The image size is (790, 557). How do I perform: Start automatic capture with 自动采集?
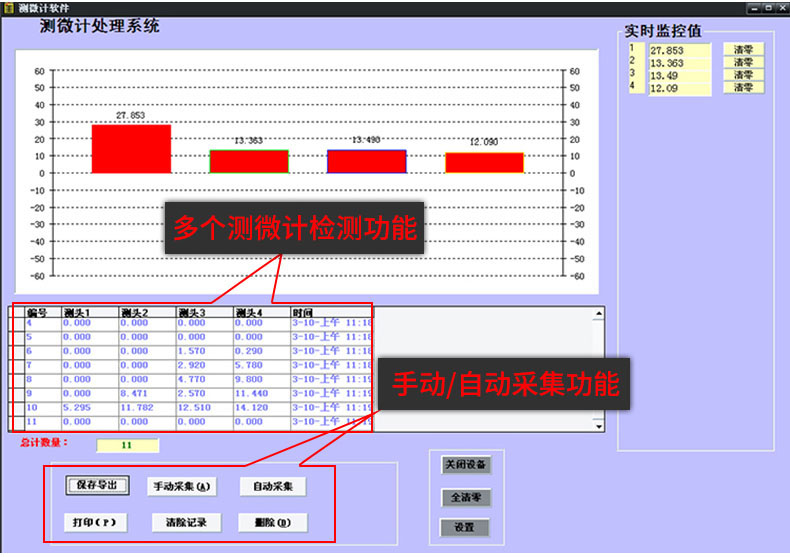click(x=273, y=487)
